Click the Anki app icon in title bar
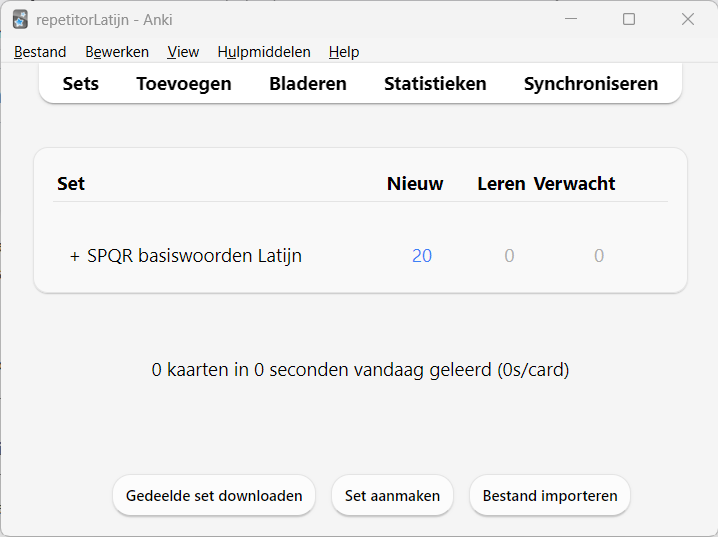The width and height of the screenshot is (718, 537). 20,20
